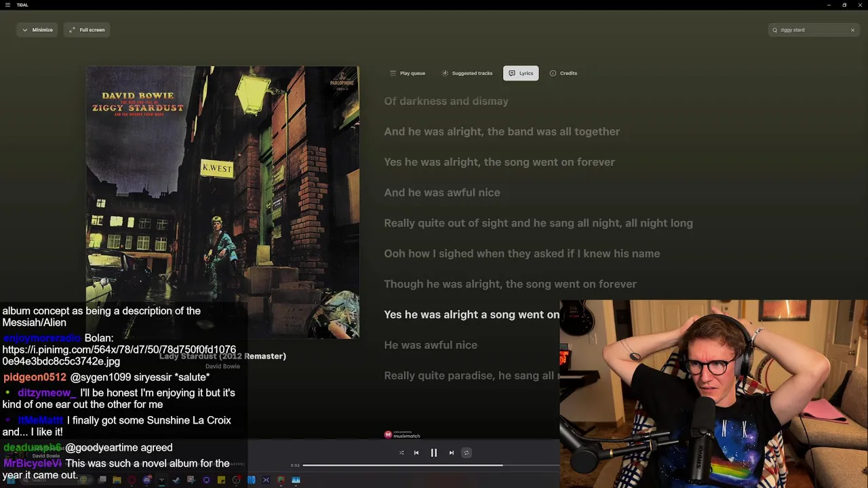This screenshot has width=868, height=488.
Task: Open the Credits tab
Action: click(564, 73)
